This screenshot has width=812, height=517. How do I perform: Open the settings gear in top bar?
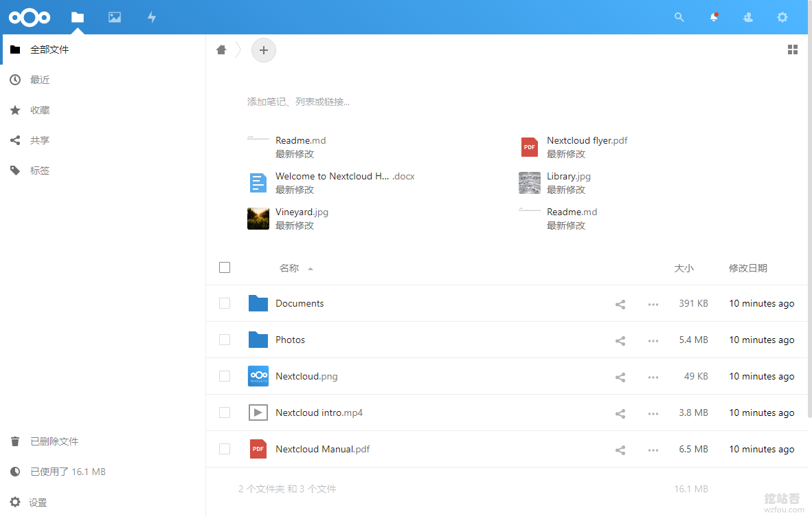point(782,17)
